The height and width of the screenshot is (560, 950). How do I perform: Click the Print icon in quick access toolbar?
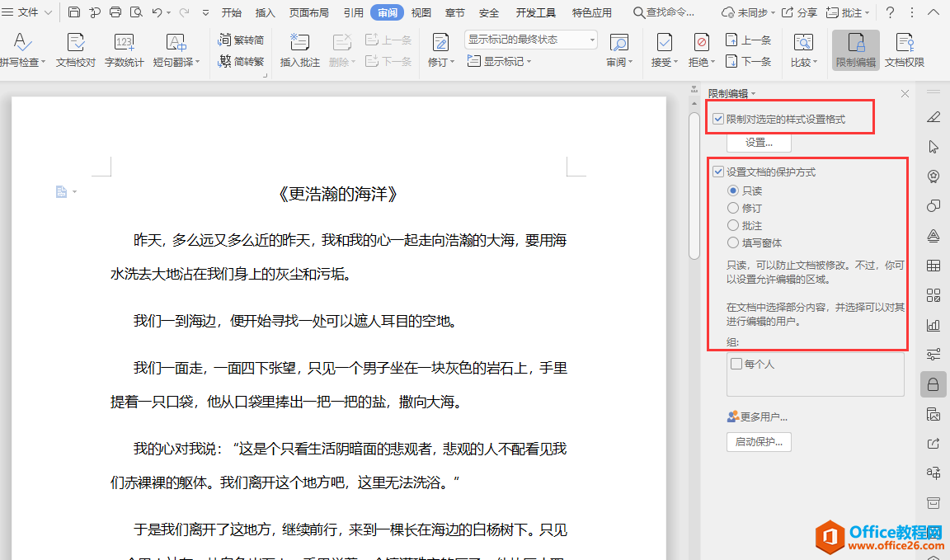pos(115,12)
